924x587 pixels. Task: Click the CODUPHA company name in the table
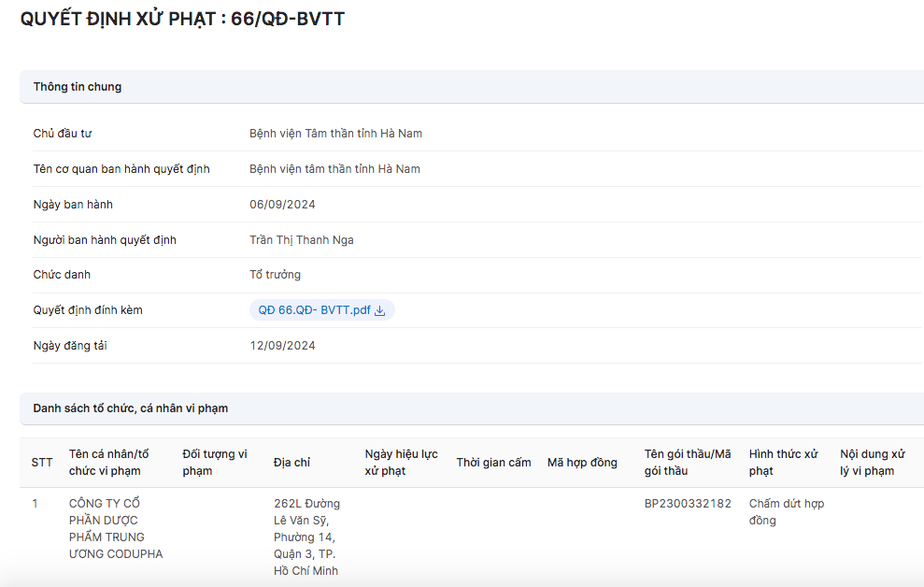tap(116, 529)
